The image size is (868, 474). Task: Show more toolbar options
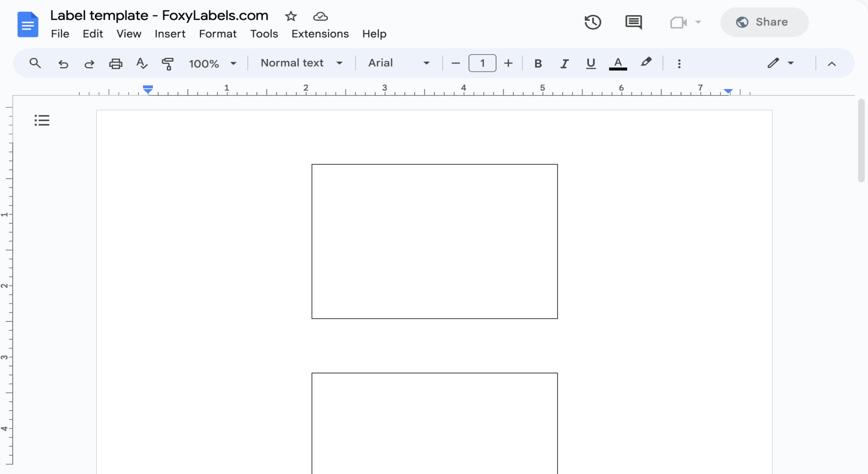pyautogui.click(x=679, y=64)
